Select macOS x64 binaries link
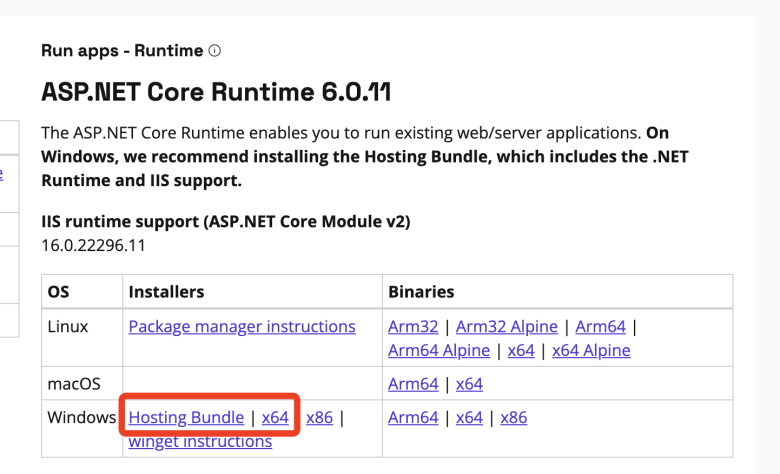Screen dimensions: 780x474 [x=469, y=384]
